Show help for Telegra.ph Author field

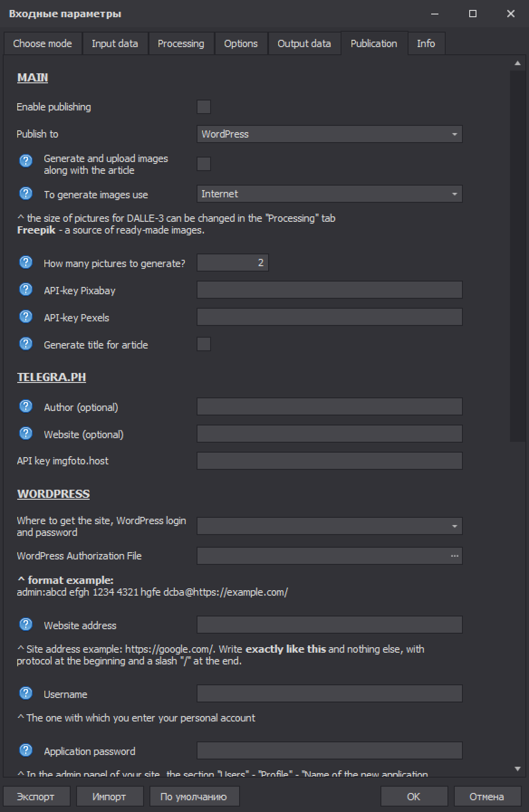tap(26, 406)
